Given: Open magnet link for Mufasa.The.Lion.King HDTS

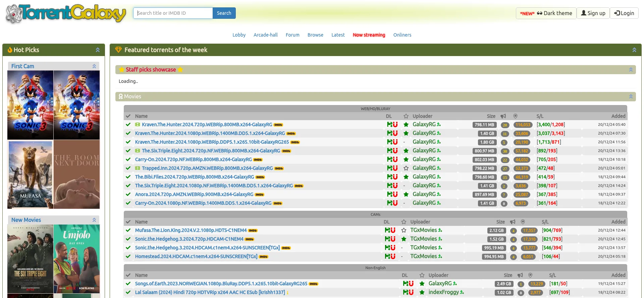Looking at the screenshot, I should (x=393, y=230).
